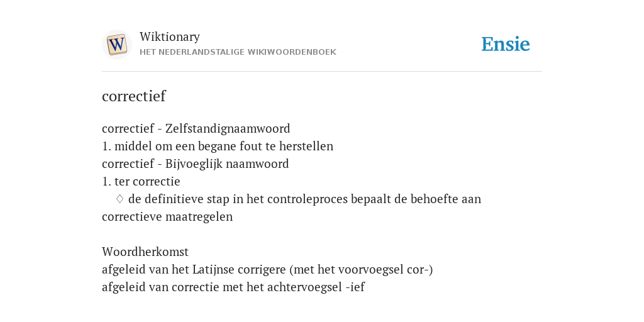Click the 'correctief' heading

coord(134,96)
